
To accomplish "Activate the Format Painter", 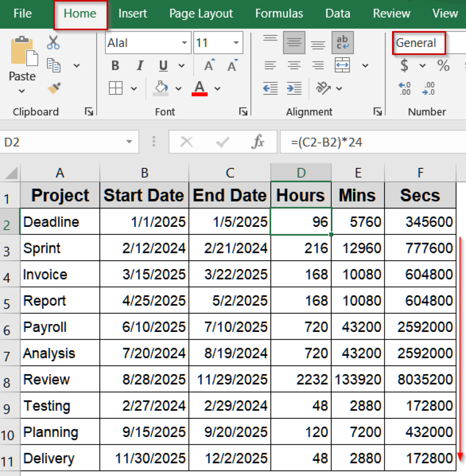I will (53, 87).
